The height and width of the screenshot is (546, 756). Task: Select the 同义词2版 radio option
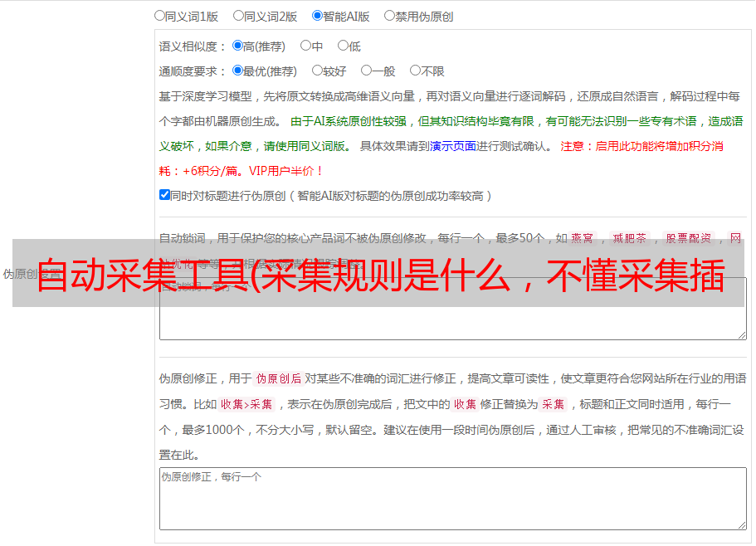point(238,16)
